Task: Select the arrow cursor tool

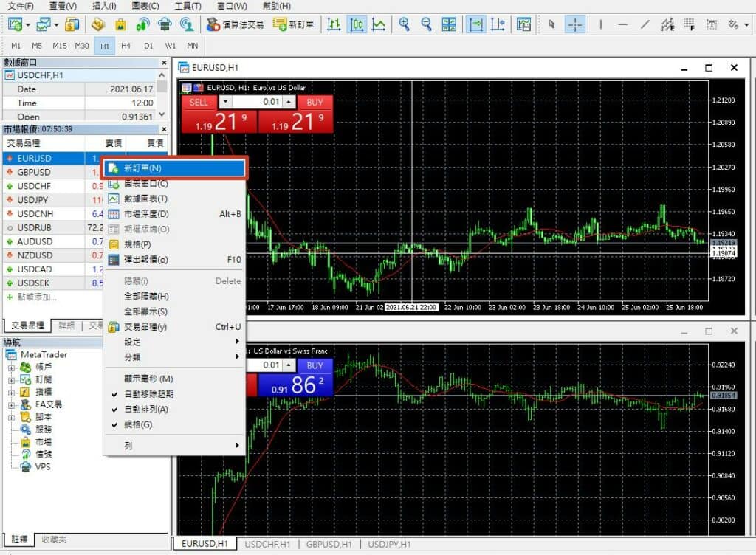Action: pyautogui.click(x=552, y=24)
